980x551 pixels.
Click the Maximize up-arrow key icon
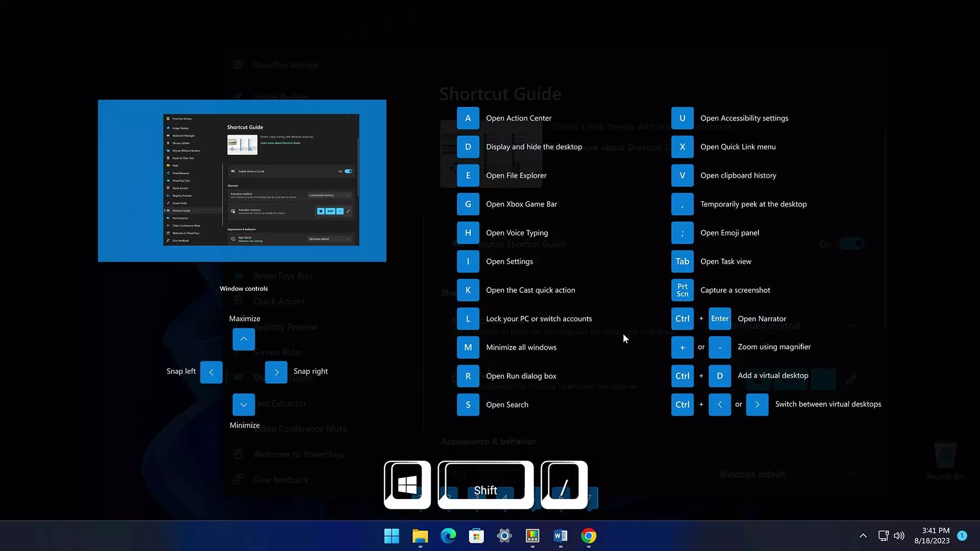pos(243,339)
